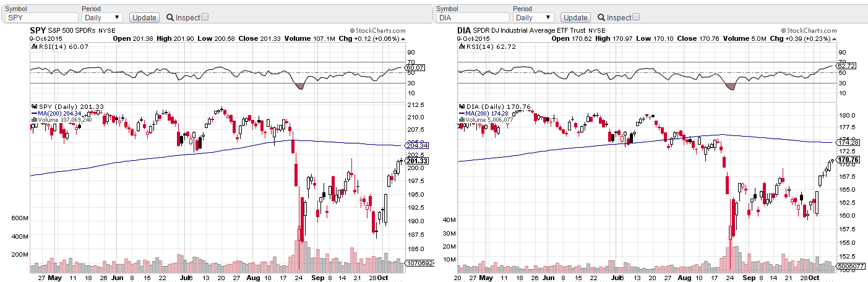Click the Inspect magnifier icon on DIA panel
The height and width of the screenshot is (282, 868).
coord(601,18)
